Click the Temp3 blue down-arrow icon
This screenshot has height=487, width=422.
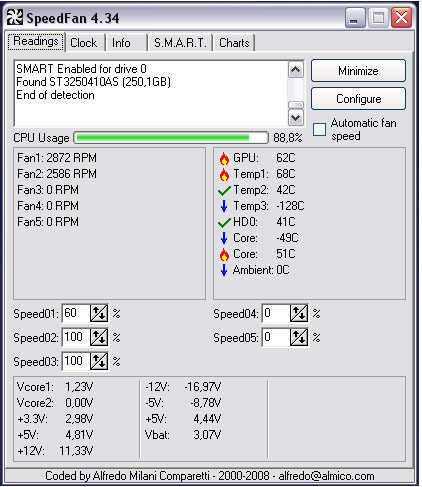[224, 206]
